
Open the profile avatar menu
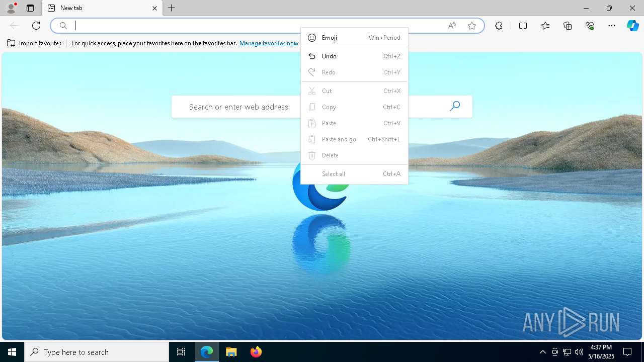coord(11,8)
